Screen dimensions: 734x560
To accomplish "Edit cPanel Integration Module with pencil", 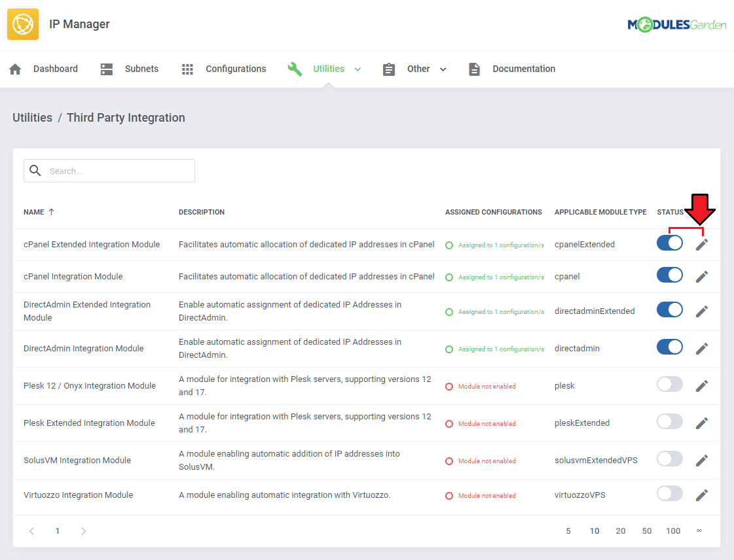I will [x=701, y=277].
